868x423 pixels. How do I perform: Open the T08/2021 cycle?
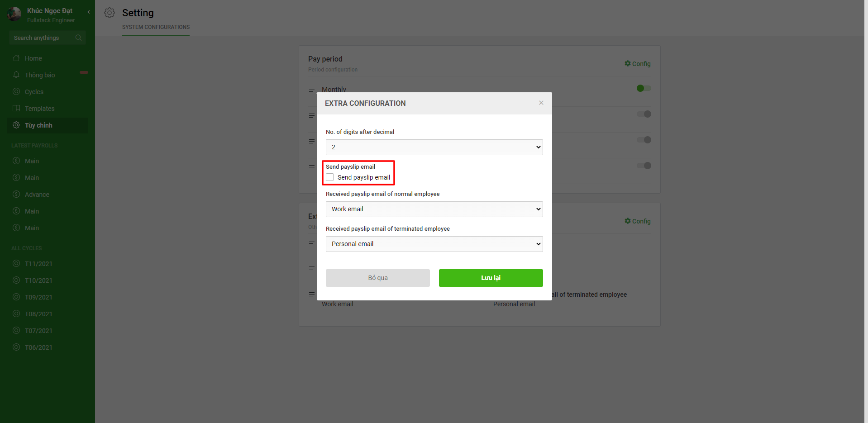coord(48,314)
